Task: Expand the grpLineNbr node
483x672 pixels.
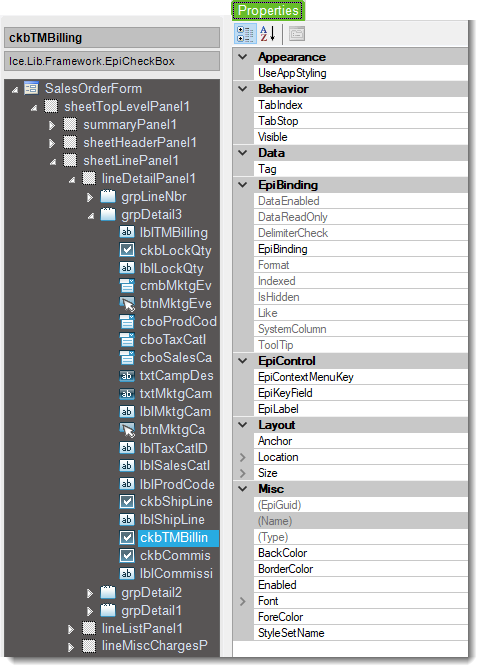Action: pyautogui.click(x=90, y=197)
